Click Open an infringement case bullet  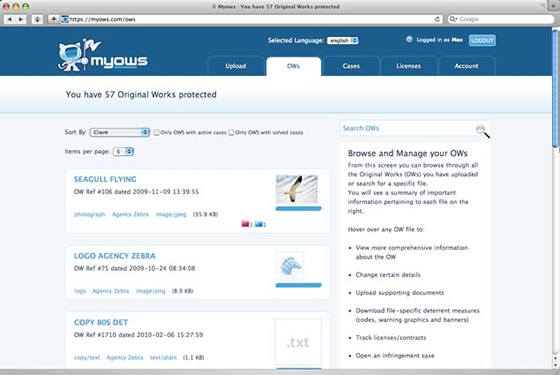[395, 356]
